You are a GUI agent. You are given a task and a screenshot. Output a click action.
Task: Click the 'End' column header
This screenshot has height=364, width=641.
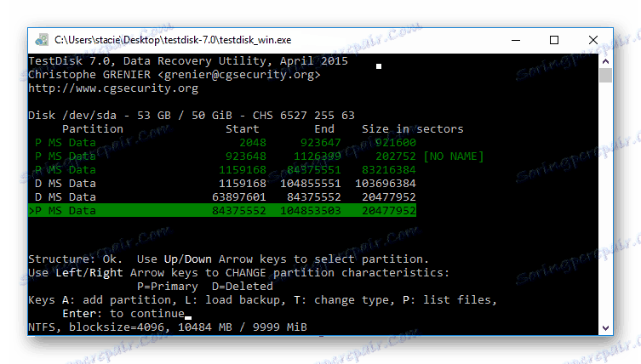tap(324, 129)
